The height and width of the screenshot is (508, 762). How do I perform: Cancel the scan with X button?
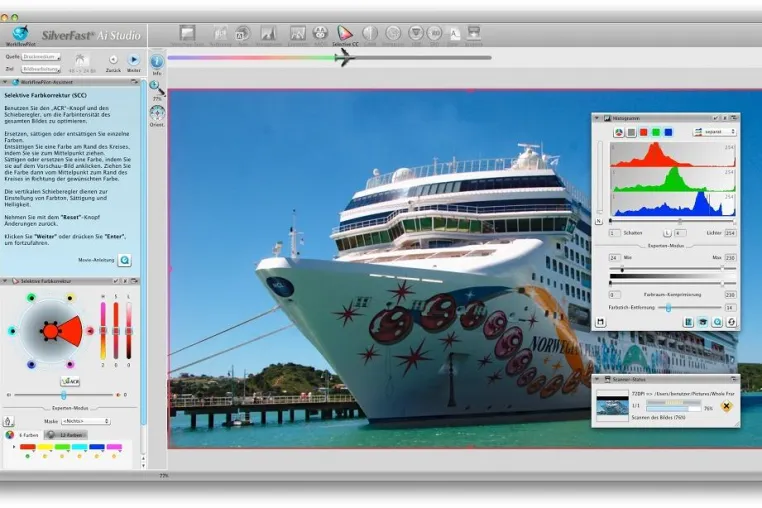click(726, 406)
